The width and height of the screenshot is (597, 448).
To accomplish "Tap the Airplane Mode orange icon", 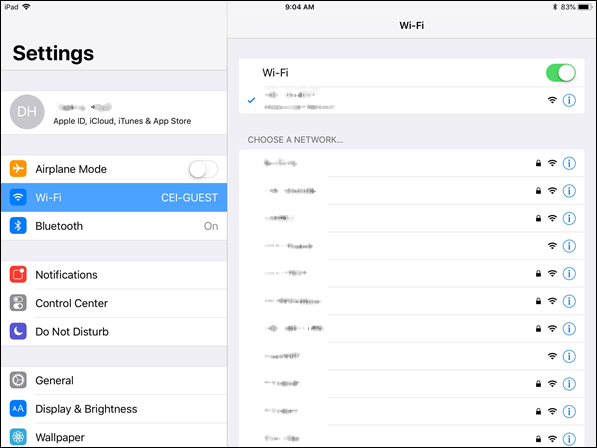I will click(x=18, y=169).
